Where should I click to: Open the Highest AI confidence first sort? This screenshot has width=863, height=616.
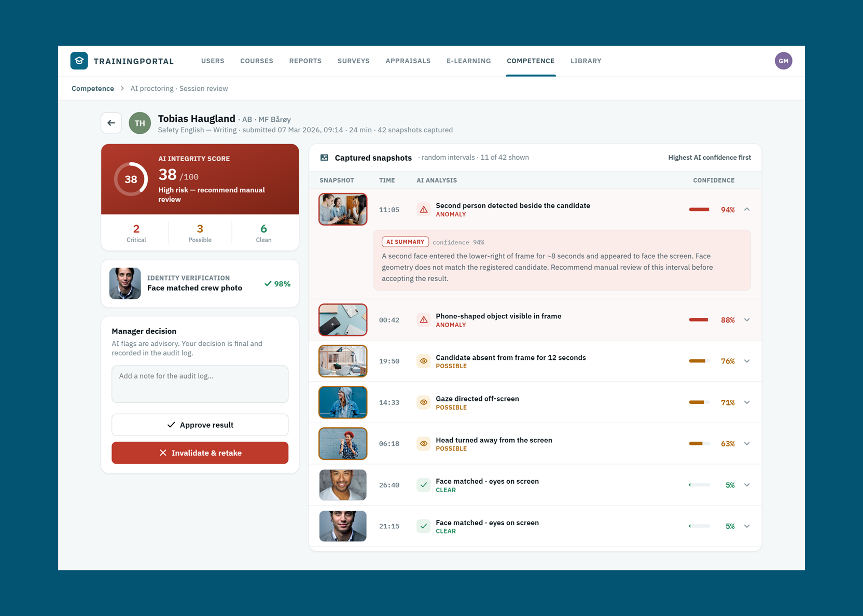coord(709,158)
